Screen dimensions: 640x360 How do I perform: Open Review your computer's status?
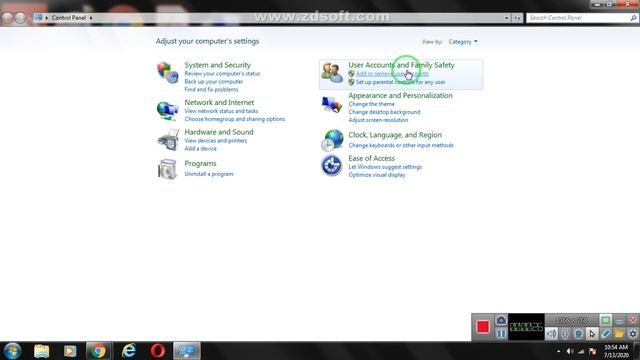click(222, 74)
